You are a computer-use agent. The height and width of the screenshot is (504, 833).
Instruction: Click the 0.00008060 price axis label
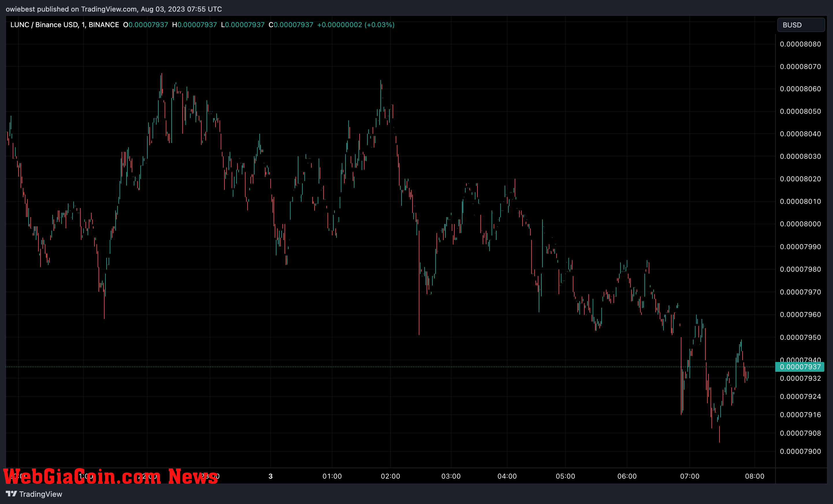(x=800, y=89)
